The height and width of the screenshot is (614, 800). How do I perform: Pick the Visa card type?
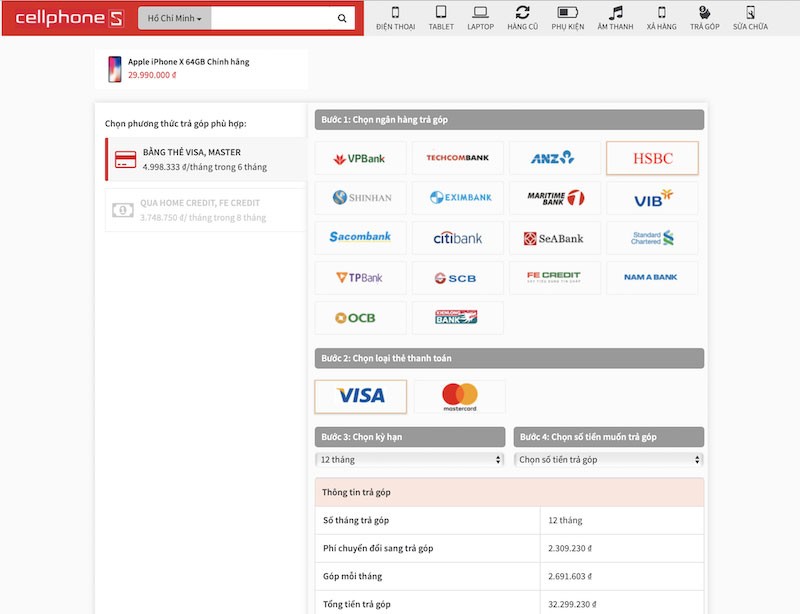[x=360, y=396]
